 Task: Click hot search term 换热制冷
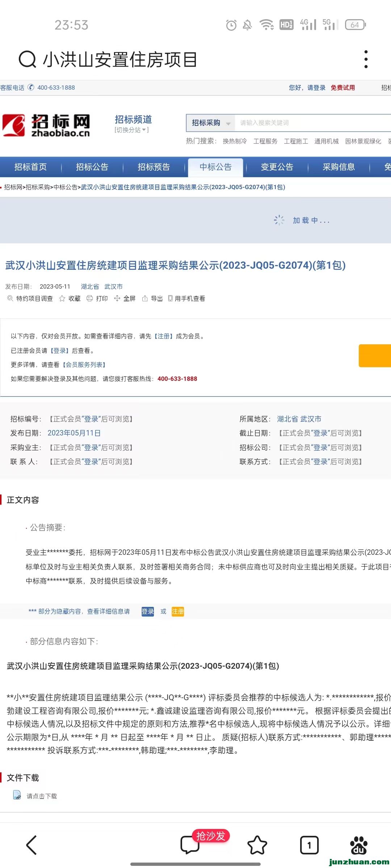(235, 141)
